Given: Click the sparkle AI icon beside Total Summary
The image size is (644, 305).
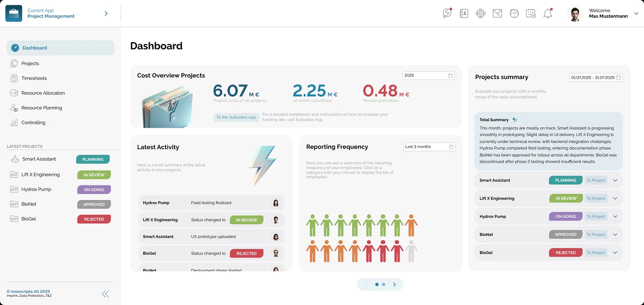Looking at the screenshot, I should click(x=514, y=119).
